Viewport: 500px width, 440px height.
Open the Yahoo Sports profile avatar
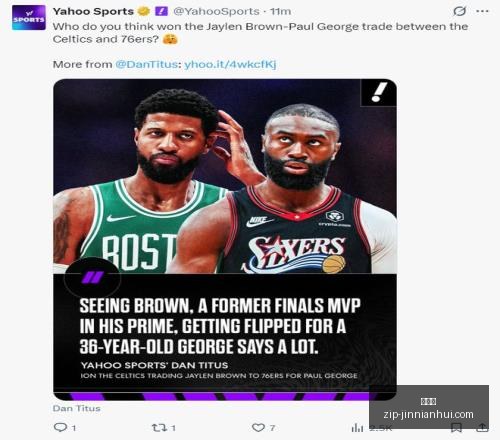coord(29,18)
